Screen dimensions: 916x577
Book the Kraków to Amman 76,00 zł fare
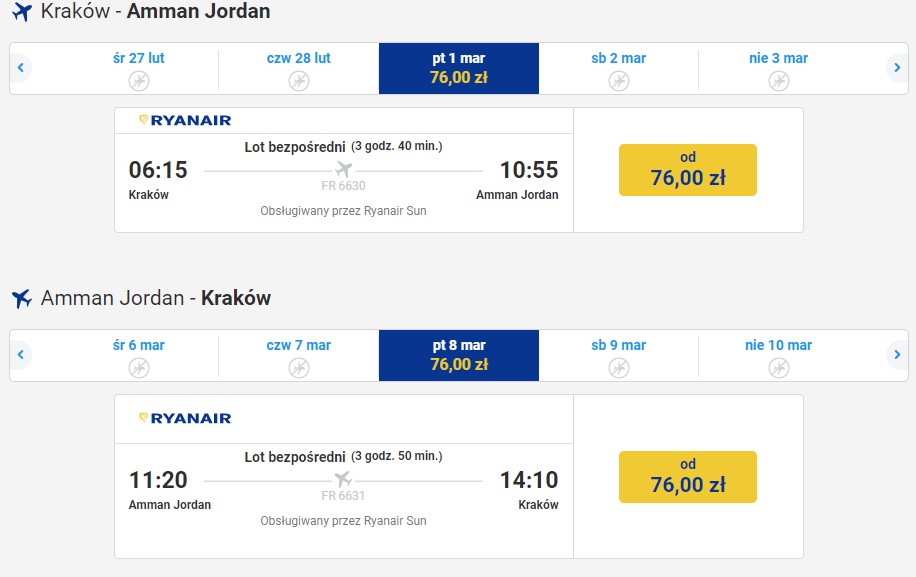[688, 170]
